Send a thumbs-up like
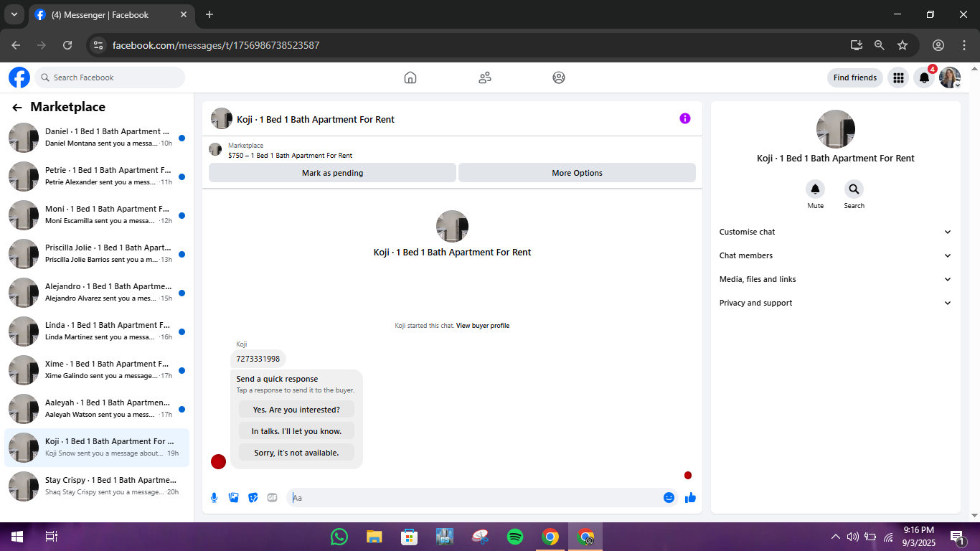Image resolution: width=980 pixels, height=551 pixels. point(690,497)
